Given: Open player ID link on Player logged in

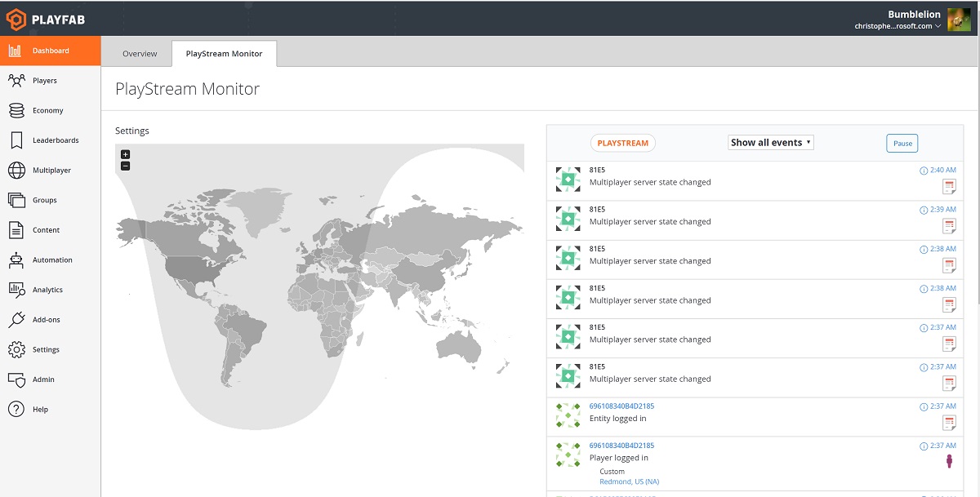Looking at the screenshot, I should tap(621, 446).
